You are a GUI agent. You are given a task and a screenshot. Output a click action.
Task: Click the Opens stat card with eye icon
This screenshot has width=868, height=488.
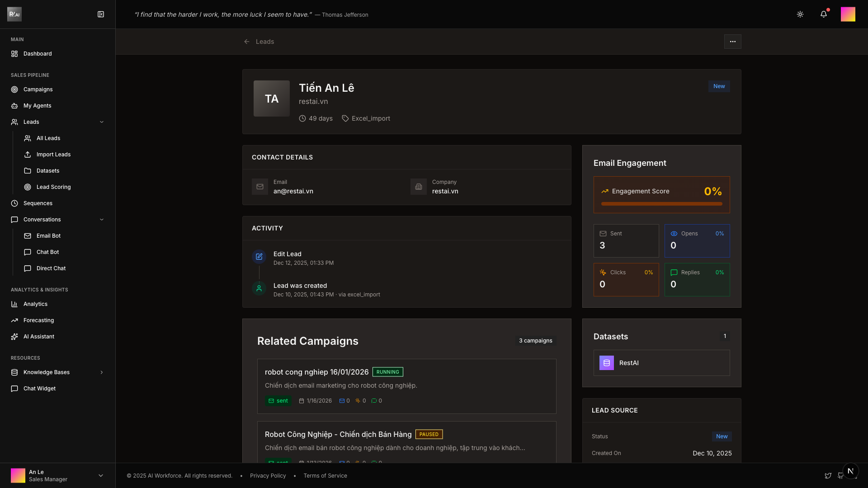(697, 240)
